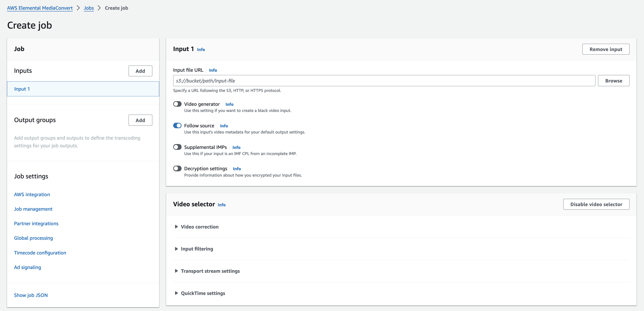
Task: Click Remove input button
Action: tap(606, 49)
